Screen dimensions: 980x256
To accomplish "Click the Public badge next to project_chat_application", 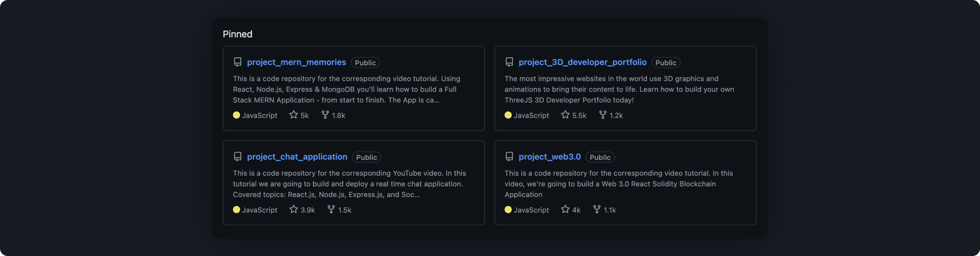I will tap(366, 157).
